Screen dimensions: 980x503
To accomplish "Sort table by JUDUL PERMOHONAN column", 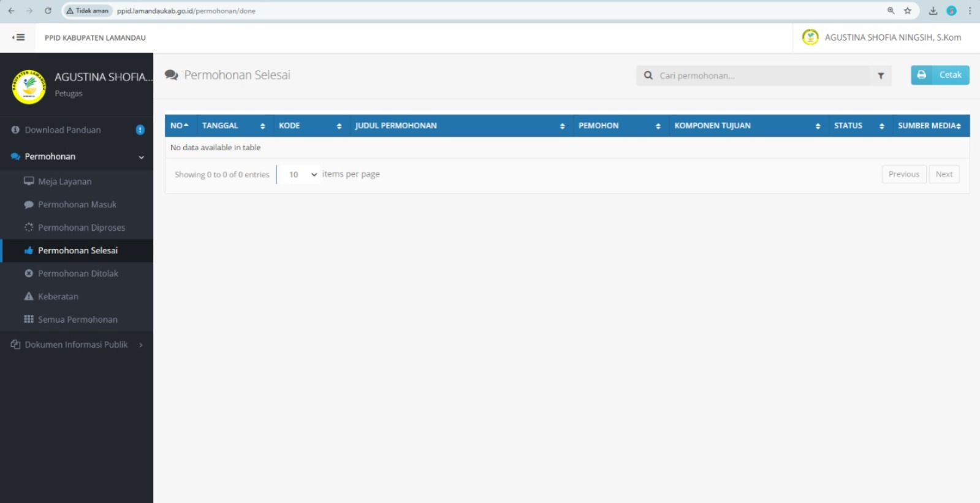I will [460, 125].
